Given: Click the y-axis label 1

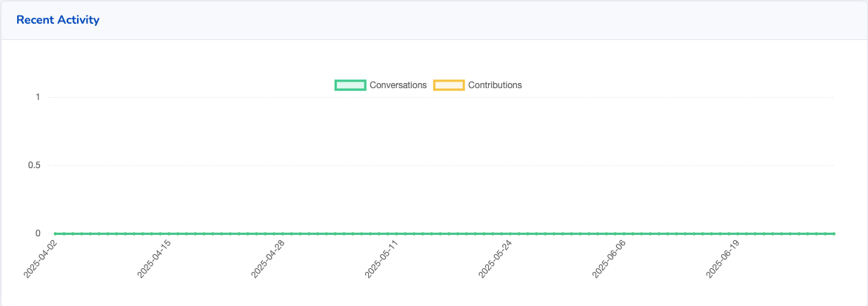Looking at the screenshot, I should [38, 97].
